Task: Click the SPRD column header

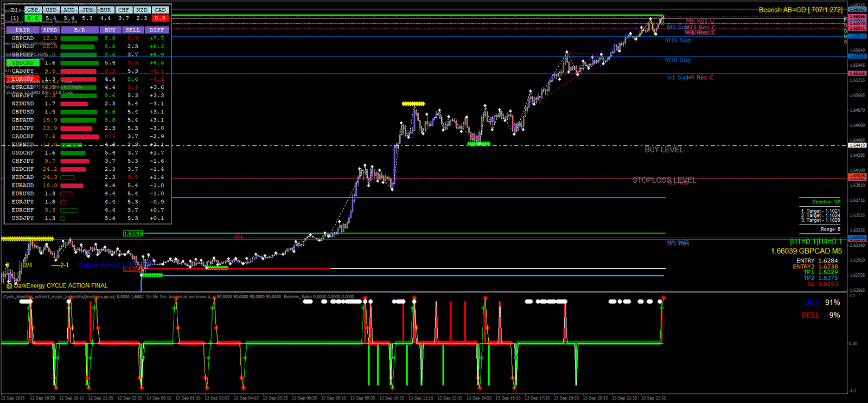Action: click(50, 30)
